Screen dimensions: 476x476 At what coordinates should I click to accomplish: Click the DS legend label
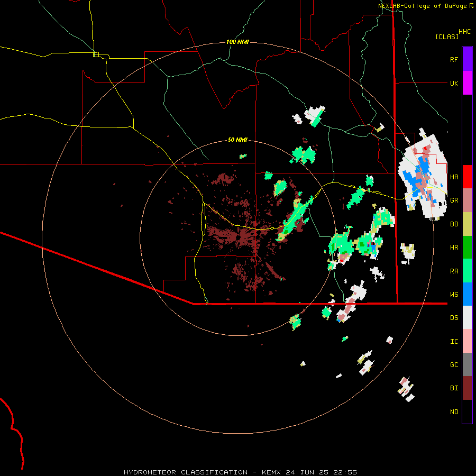(454, 318)
